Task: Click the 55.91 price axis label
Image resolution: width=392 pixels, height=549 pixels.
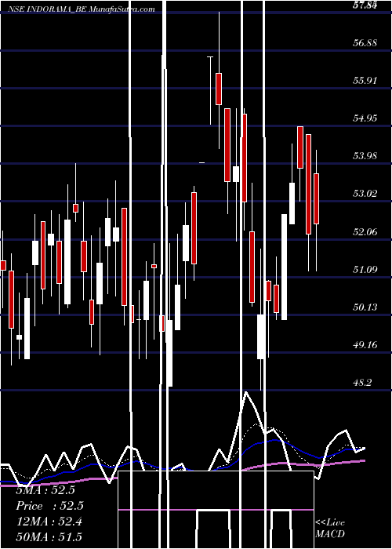Action: pyautogui.click(x=365, y=81)
